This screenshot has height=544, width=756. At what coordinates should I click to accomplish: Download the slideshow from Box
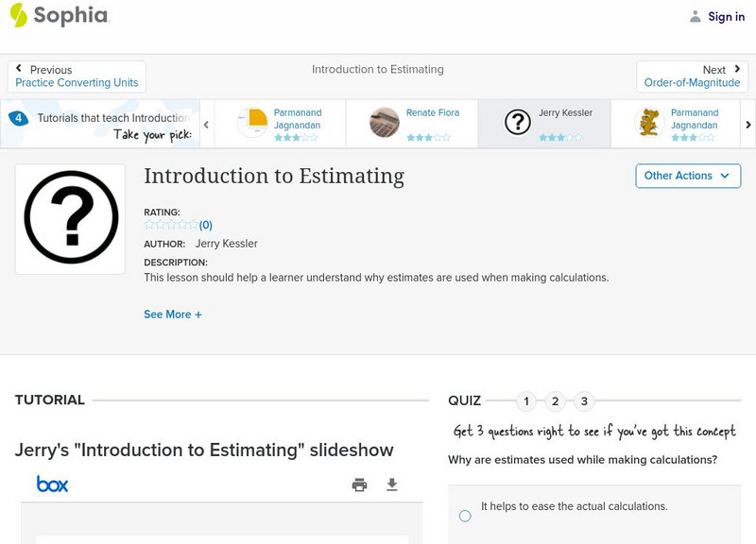click(392, 484)
